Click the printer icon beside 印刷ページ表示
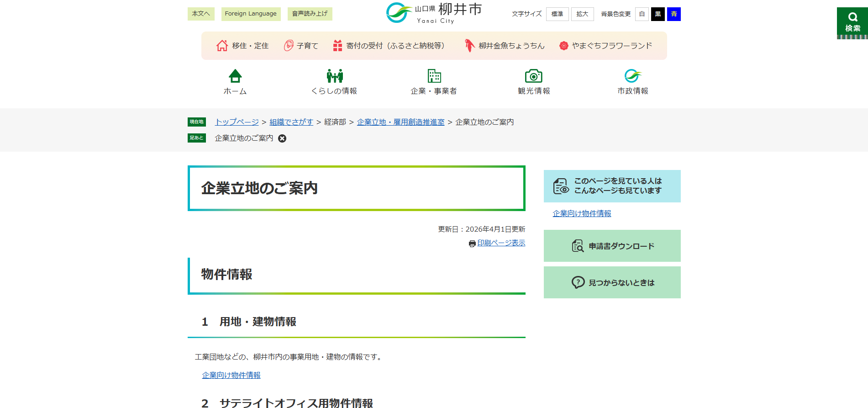The width and height of the screenshot is (868, 408). [472, 244]
